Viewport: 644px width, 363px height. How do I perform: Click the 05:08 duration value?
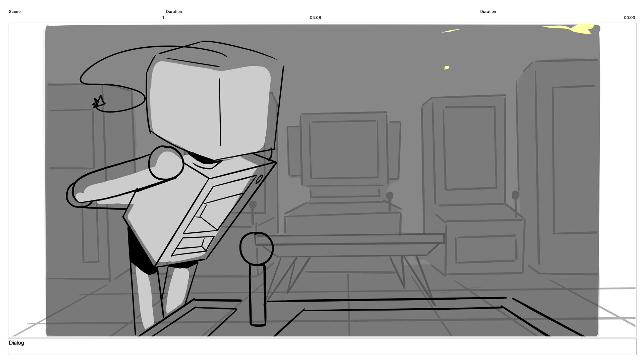click(x=315, y=18)
